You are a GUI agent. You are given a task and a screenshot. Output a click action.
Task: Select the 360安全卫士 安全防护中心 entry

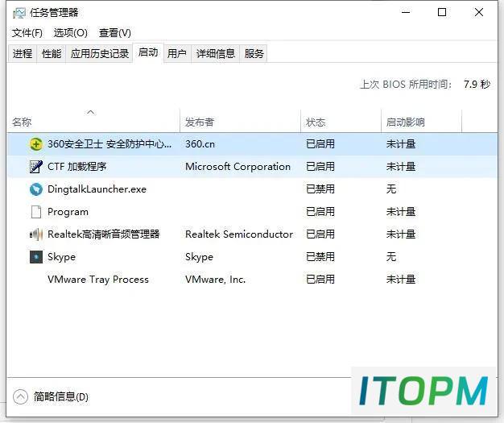[109, 143]
